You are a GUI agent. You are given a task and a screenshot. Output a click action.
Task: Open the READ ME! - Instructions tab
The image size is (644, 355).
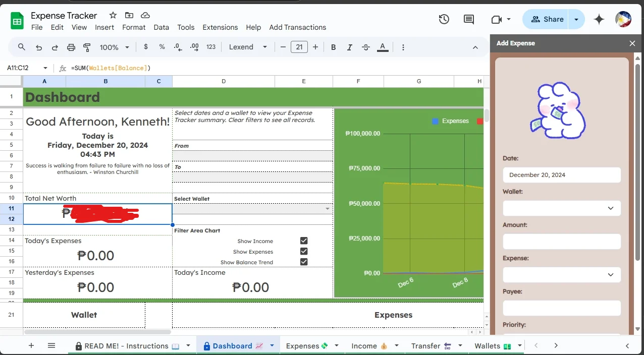click(127, 345)
